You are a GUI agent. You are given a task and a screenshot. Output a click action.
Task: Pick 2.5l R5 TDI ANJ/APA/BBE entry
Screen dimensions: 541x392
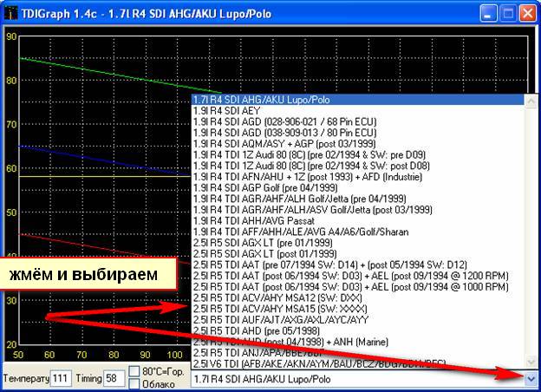point(357,353)
